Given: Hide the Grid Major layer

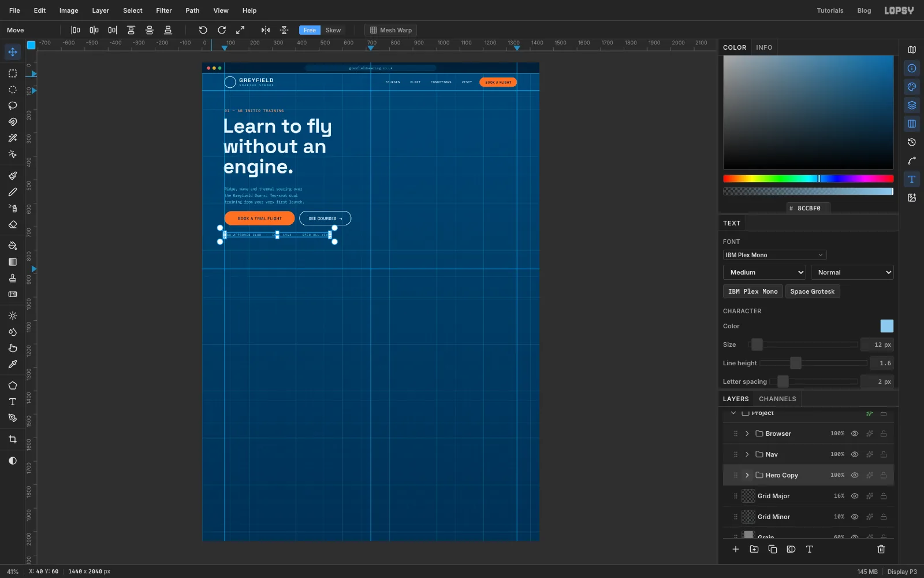Looking at the screenshot, I should pyautogui.click(x=855, y=496).
